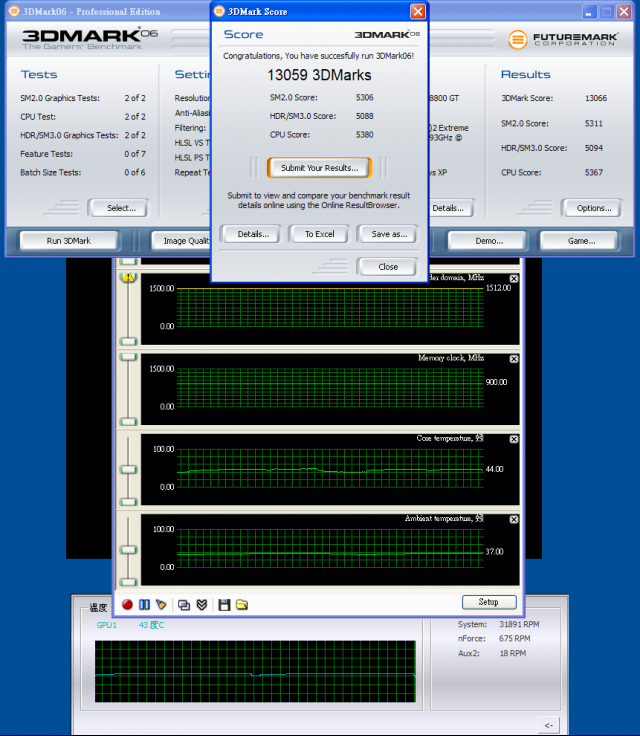The height and width of the screenshot is (736, 640).
Task: Click the Ambient temperature graph slider handle
Action: tap(128, 549)
